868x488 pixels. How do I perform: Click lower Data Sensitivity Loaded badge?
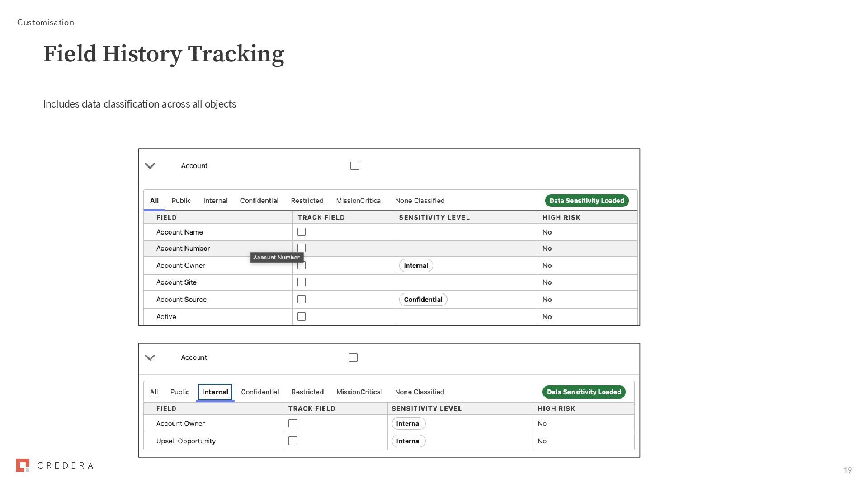(x=584, y=392)
